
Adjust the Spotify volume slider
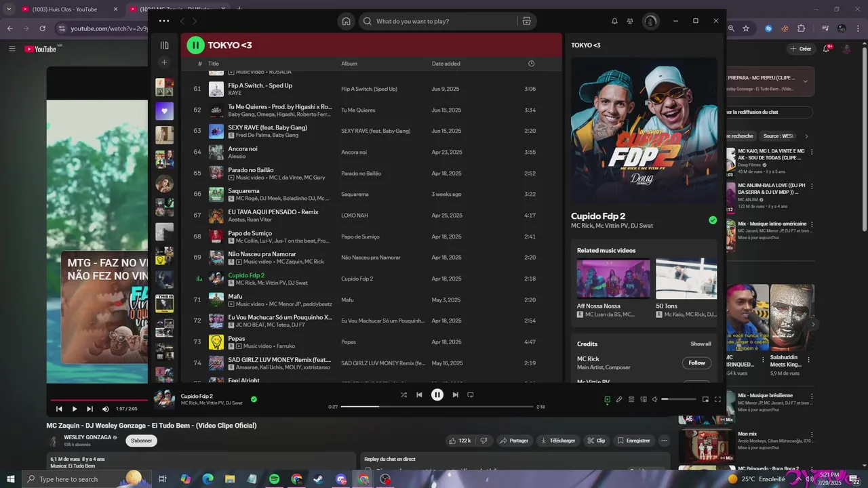coord(679,399)
